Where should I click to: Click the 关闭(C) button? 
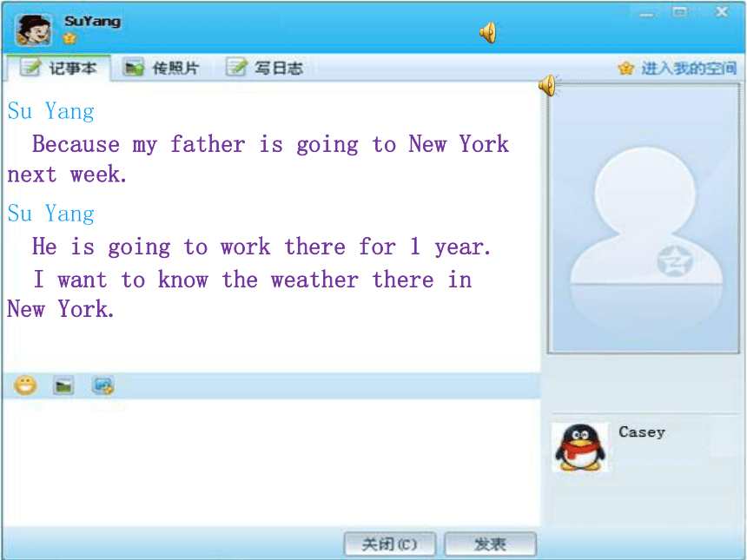pyautogui.click(x=389, y=544)
